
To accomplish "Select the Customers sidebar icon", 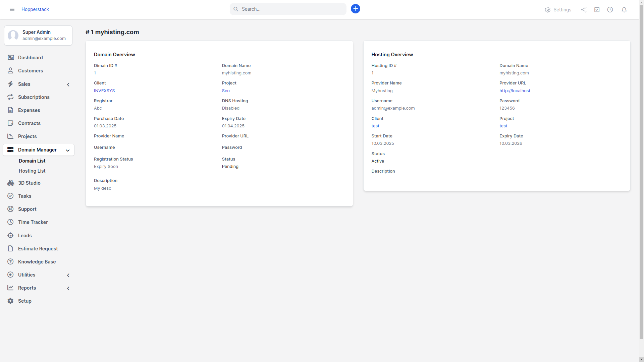I will (10, 71).
